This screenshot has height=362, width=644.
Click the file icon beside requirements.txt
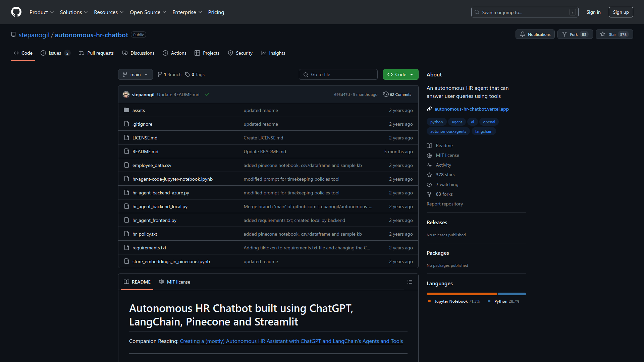coord(126,248)
